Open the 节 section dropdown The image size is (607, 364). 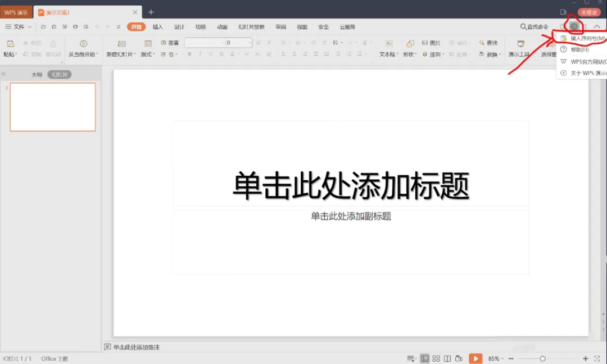[169, 54]
